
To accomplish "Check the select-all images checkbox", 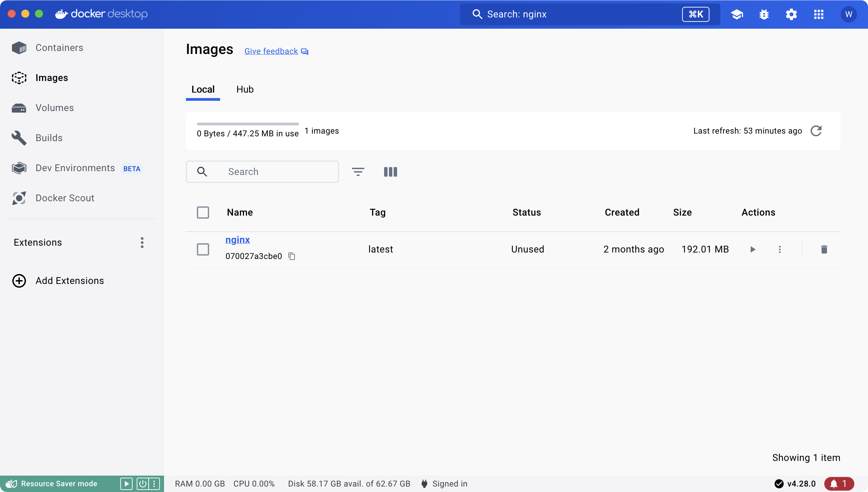I will (203, 213).
